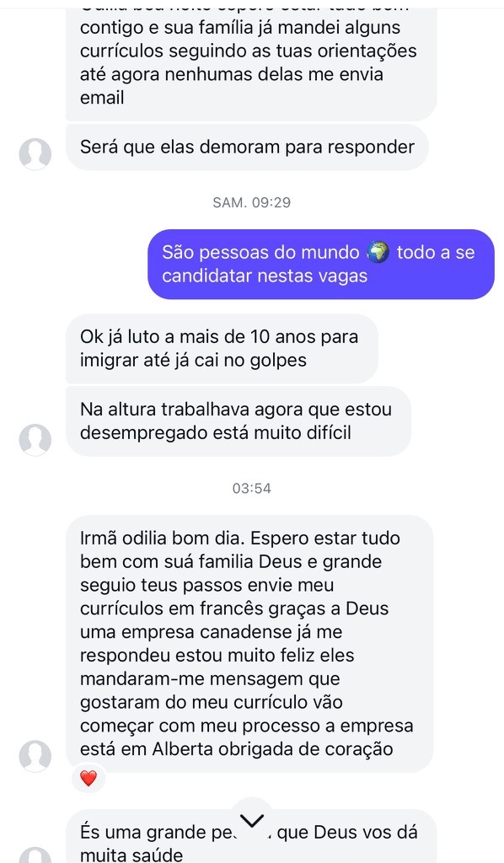Select "Será que elas demoram para responder" bubble

248,147
